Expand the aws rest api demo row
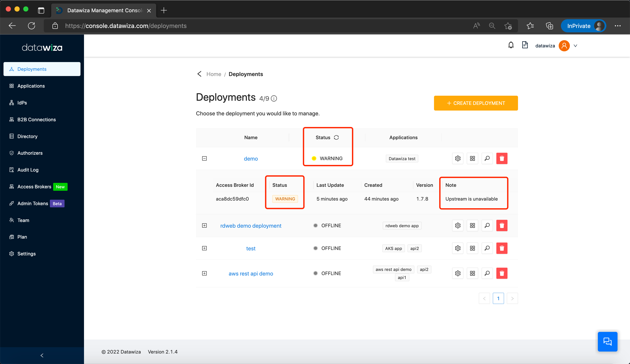The height and width of the screenshot is (364, 630). point(204,273)
